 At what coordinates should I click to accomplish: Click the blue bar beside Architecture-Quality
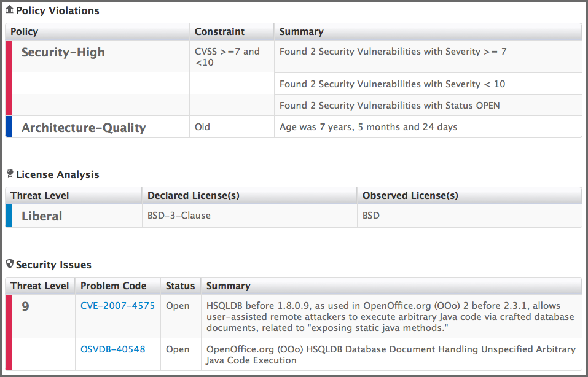click(x=9, y=127)
